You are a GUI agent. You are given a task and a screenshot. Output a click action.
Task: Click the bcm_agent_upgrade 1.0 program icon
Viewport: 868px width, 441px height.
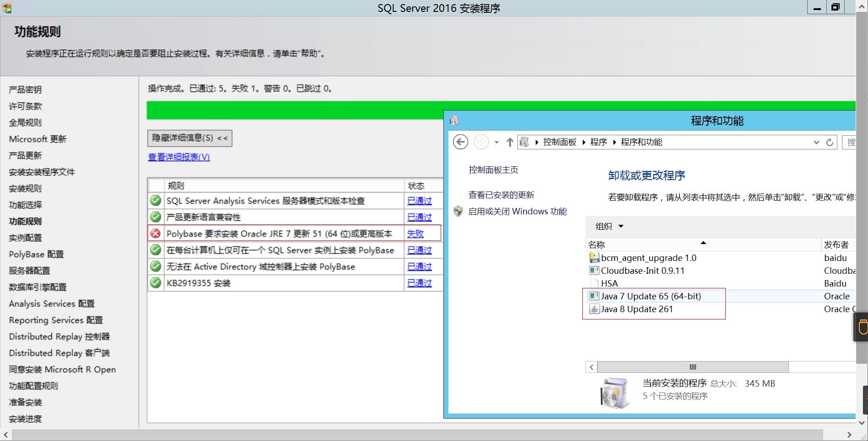(x=594, y=258)
